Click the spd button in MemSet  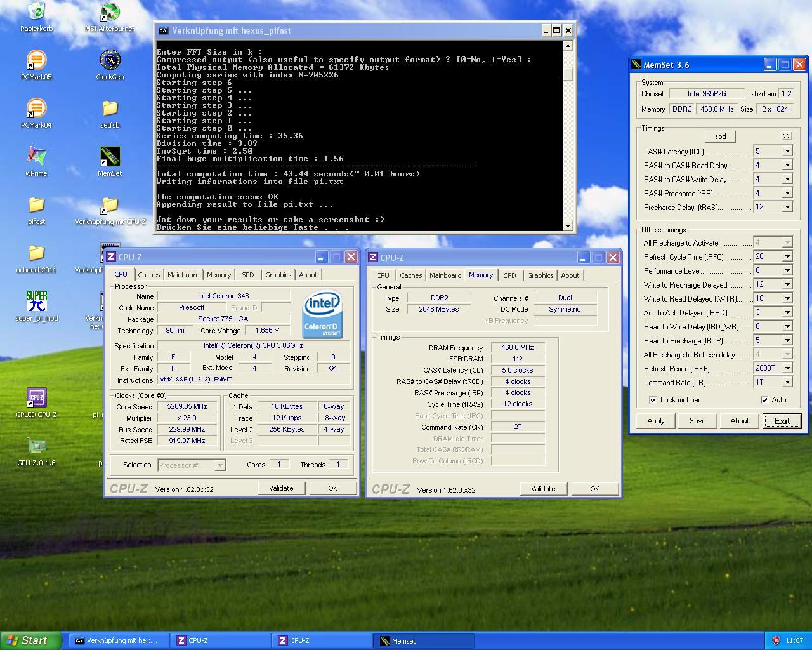coord(721,136)
